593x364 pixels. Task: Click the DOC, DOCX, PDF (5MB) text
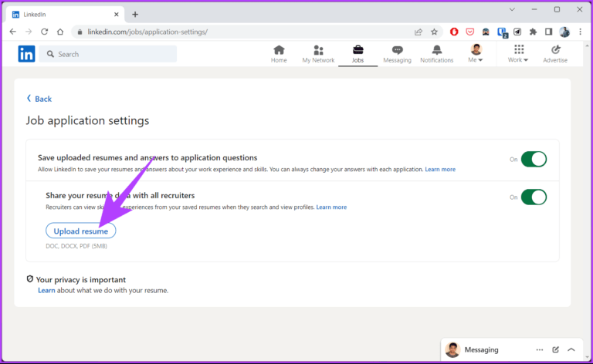tap(76, 246)
